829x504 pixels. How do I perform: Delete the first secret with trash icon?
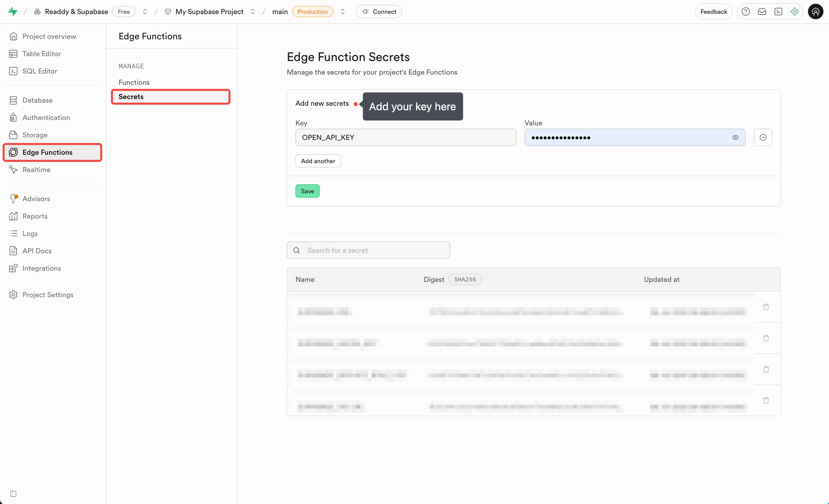pyautogui.click(x=766, y=307)
